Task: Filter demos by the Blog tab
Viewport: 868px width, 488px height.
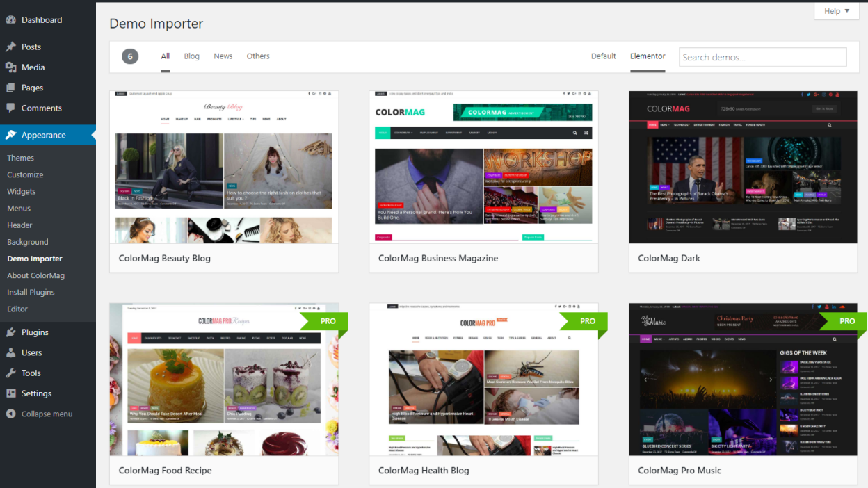Action: [x=192, y=56]
